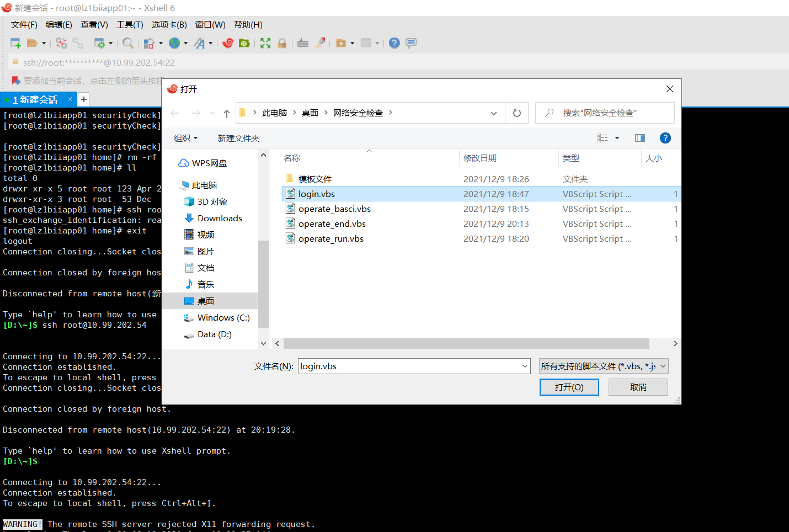Expand the address bar history dropdown

click(494, 113)
